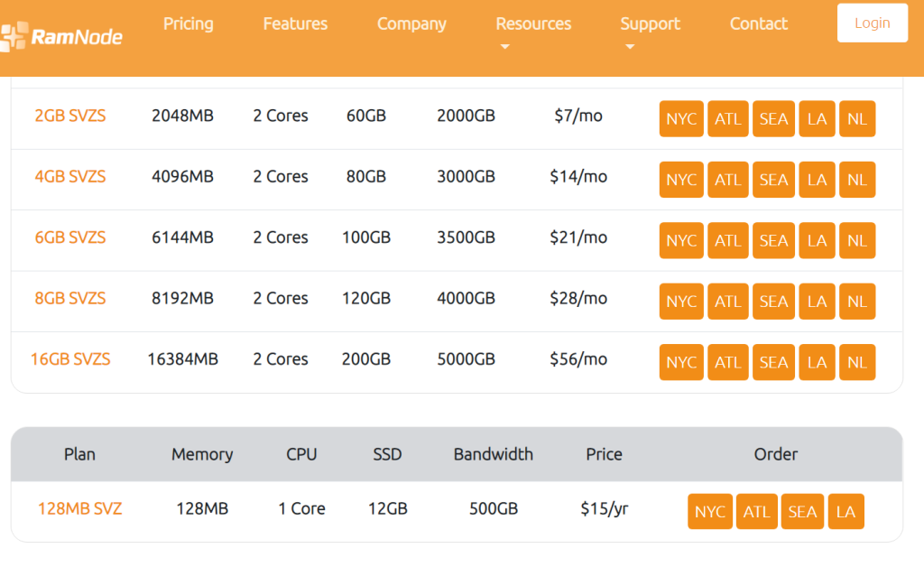The height and width of the screenshot is (567, 924).
Task: Click the 6GB SVZS plan name
Action: (x=70, y=237)
